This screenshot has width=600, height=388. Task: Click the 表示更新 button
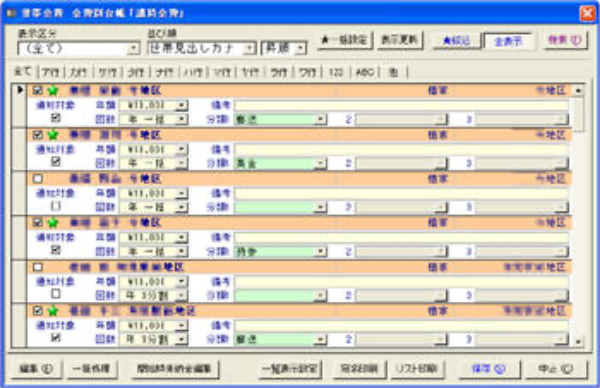(400, 40)
